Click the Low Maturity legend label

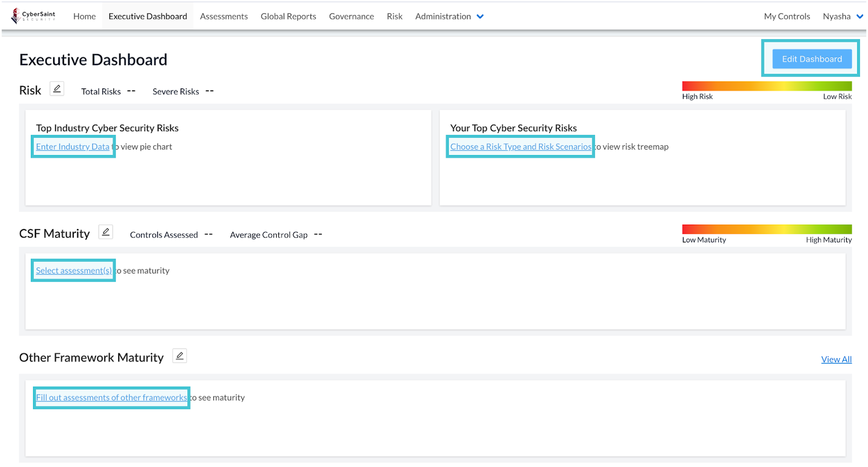click(704, 240)
